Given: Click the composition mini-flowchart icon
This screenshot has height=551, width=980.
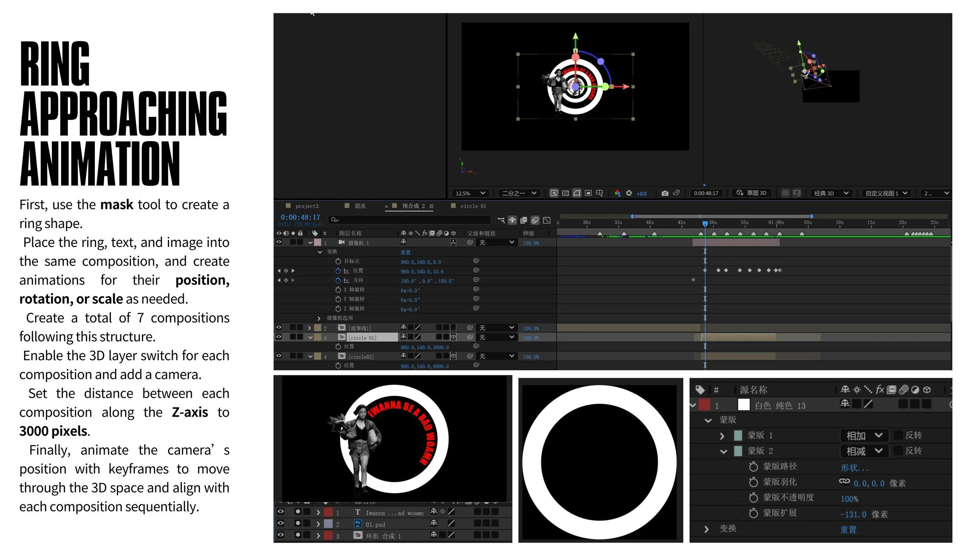Looking at the screenshot, I should [x=501, y=220].
